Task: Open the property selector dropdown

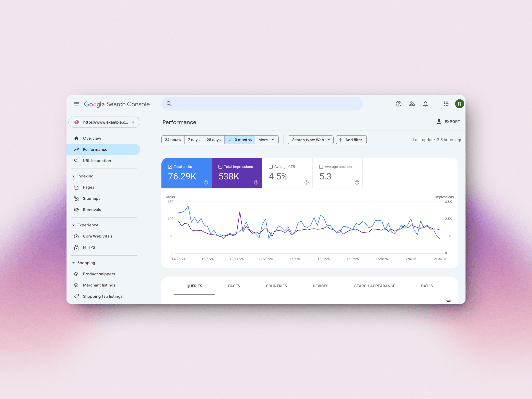Action: [104, 122]
